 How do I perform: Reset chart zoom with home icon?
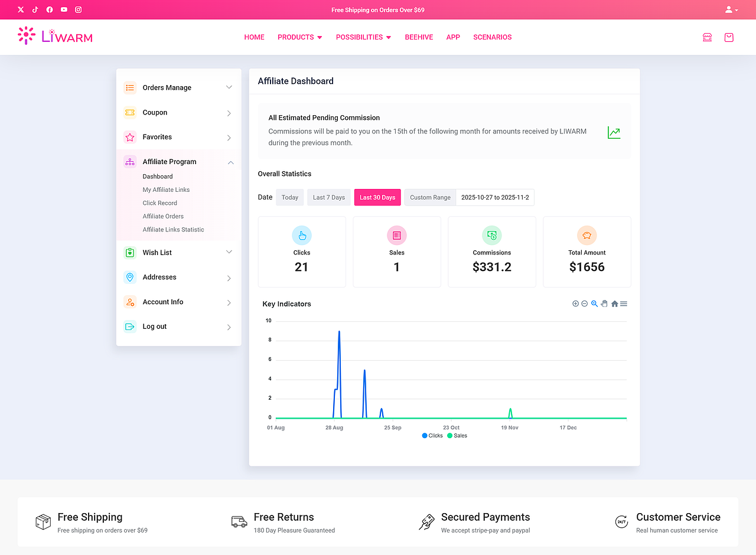614,303
